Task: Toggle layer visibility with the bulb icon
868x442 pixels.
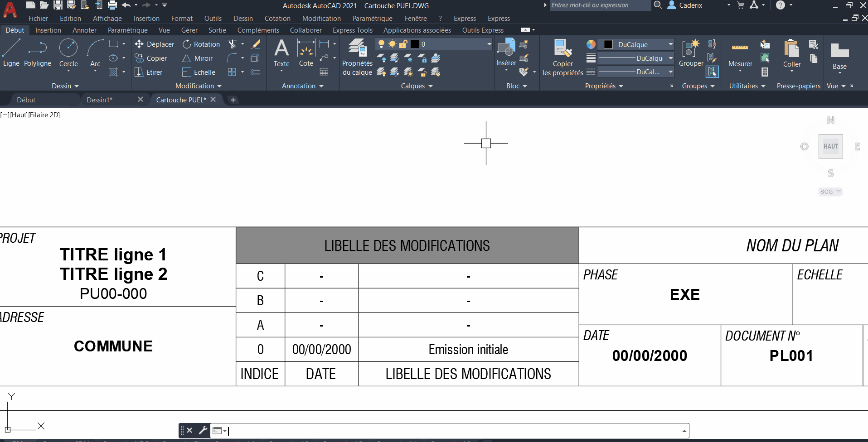Action: point(381,44)
